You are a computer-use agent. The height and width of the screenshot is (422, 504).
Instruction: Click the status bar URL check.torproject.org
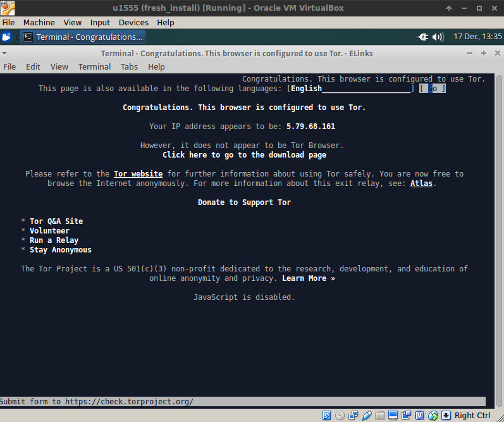(129, 401)
